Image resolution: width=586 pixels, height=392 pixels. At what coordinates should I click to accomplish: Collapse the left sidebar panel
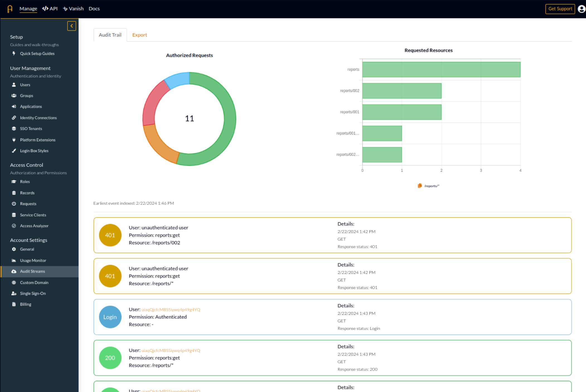point(72,26)
